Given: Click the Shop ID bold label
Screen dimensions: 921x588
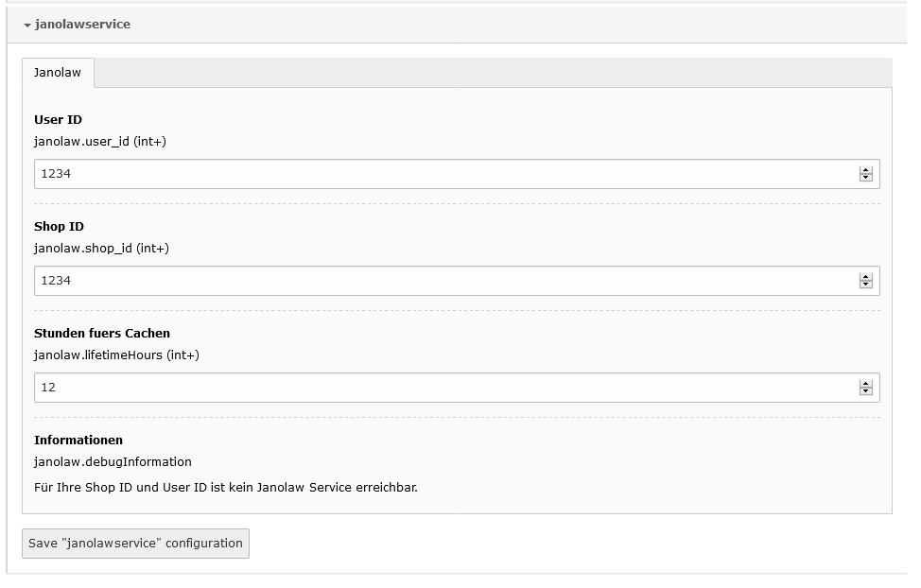Looking at the screenshot, I should click(59, 227).
